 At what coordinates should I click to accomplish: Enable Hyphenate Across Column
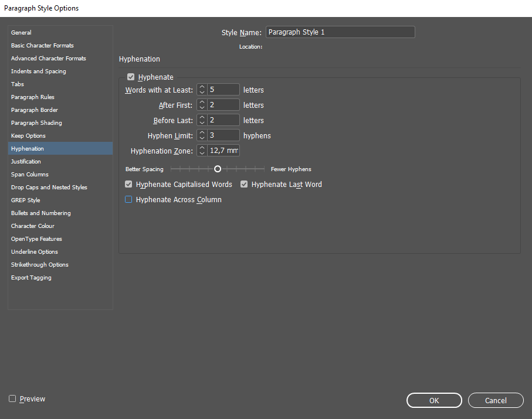click(x=129, y=200)
